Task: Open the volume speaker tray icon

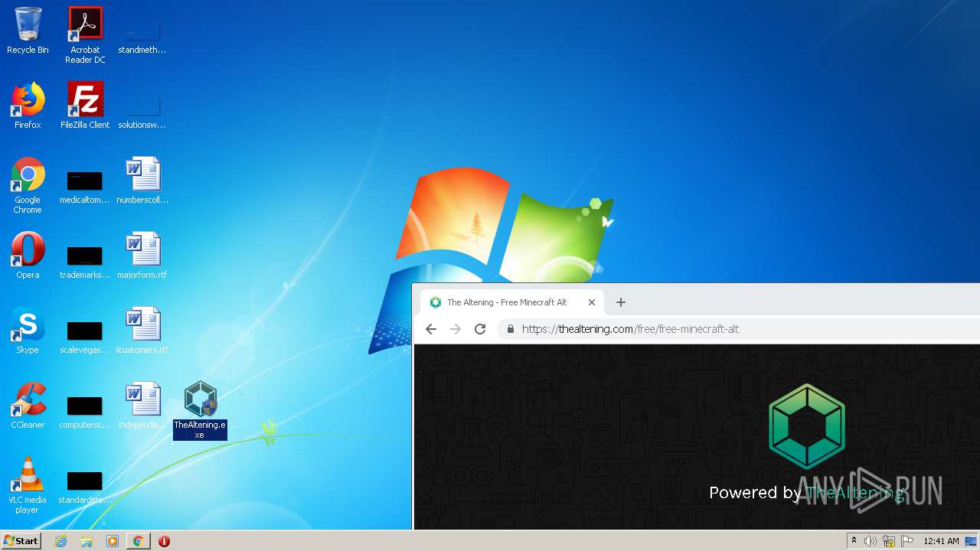Action: click(871, 541)
